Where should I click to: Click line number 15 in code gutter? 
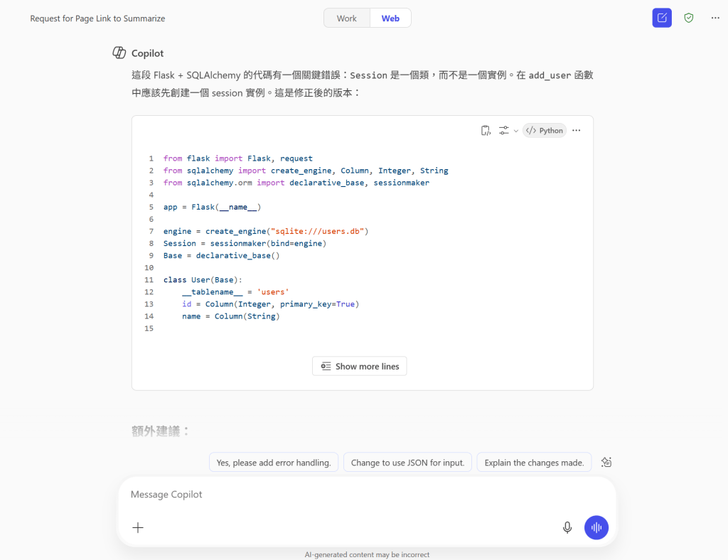pyautogui.click(x=149, y=328)
